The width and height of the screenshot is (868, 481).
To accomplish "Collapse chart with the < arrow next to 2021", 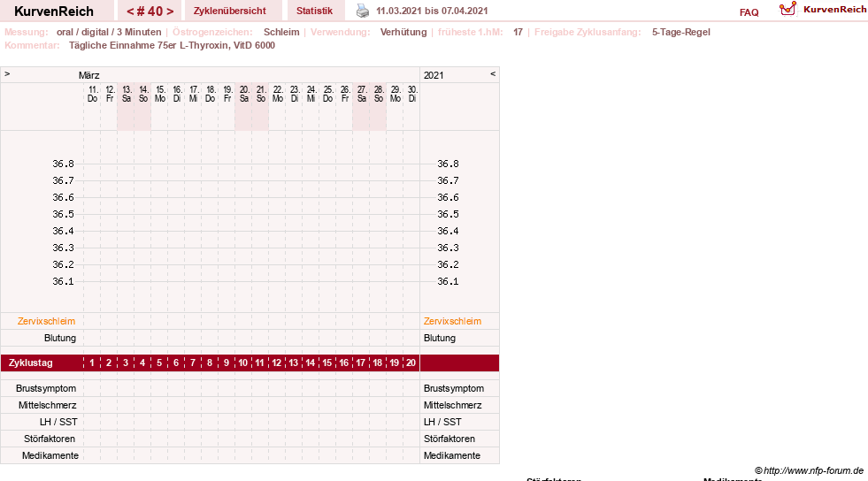I will coord(493,73).
